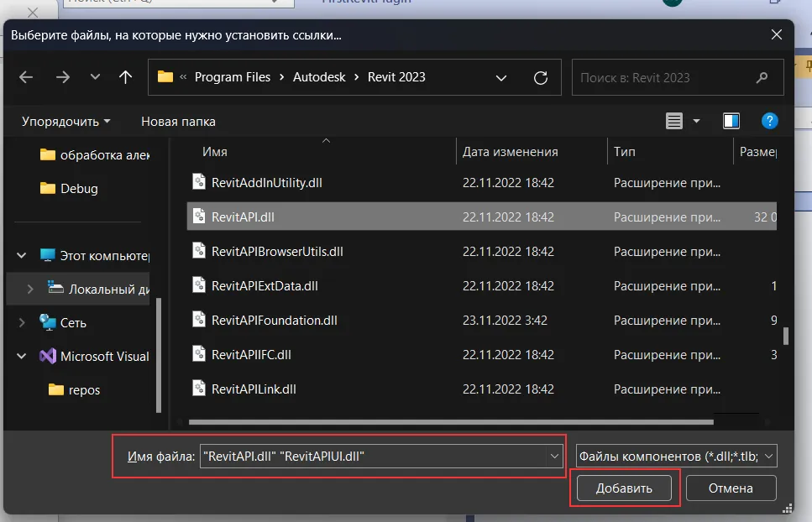Click into the Имя файла text field
This screenshot has width=812, height=522.
click(373, 457)
